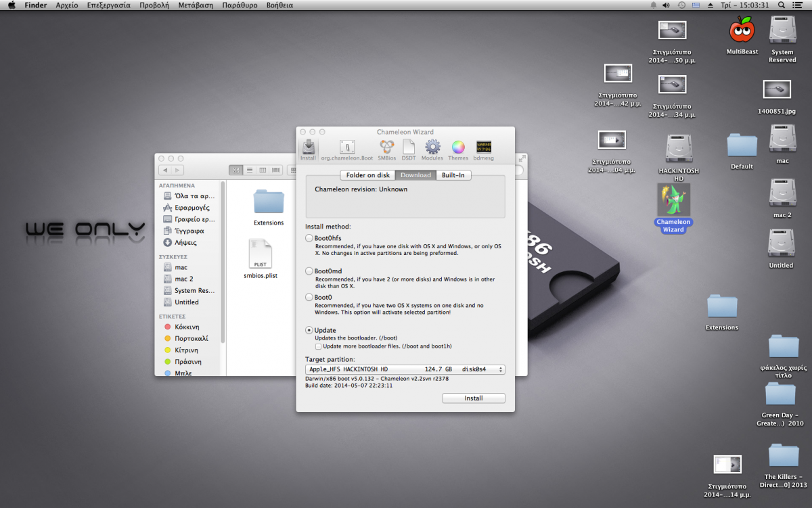This screenshot has height=508, width=812.
Task: Open the eject menu bar icon
Action: point(710,5)
